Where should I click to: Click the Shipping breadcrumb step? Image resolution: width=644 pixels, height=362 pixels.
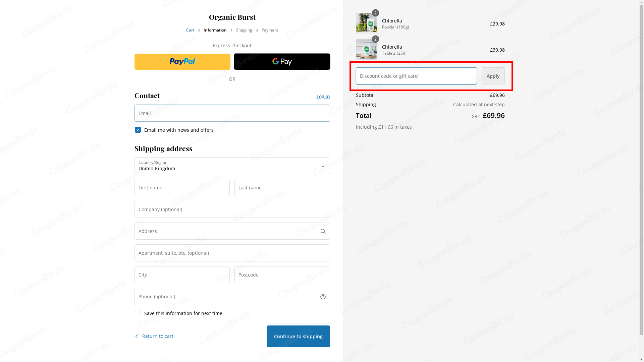coord(244,30)
